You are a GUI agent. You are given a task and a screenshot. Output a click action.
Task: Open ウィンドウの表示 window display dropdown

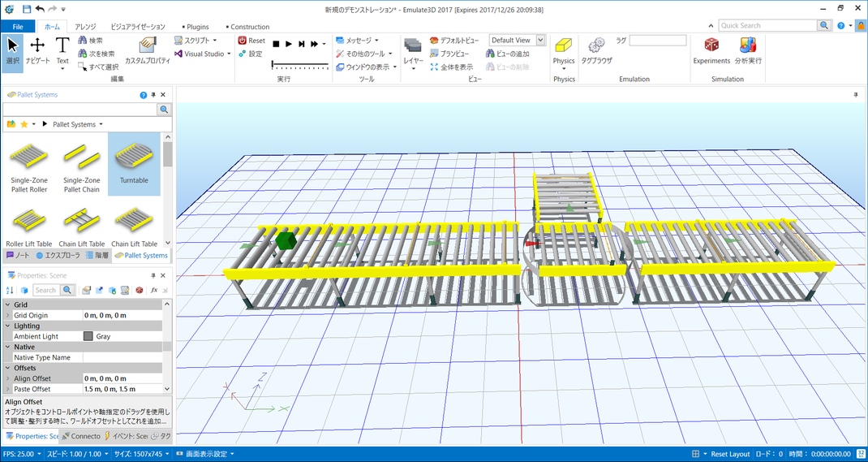(x=367, y=67)
